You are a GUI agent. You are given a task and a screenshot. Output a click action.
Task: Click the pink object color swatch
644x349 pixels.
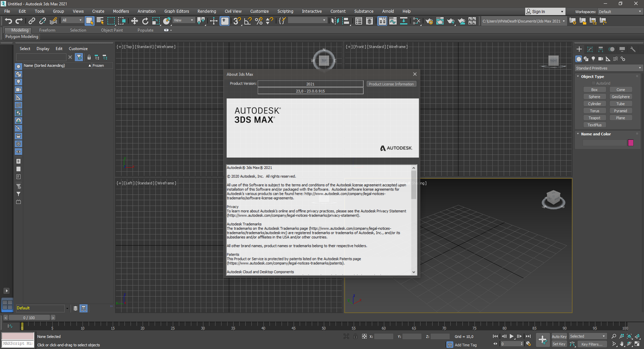(x=631, y=143)
